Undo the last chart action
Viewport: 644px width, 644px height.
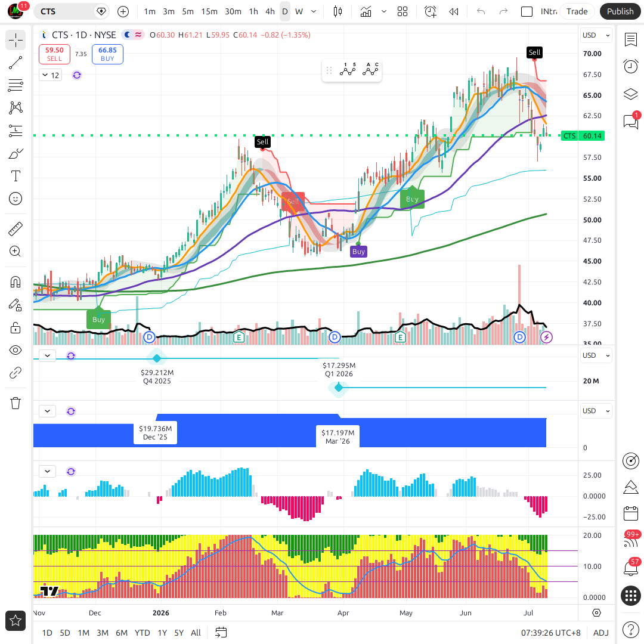pos(481,11)
